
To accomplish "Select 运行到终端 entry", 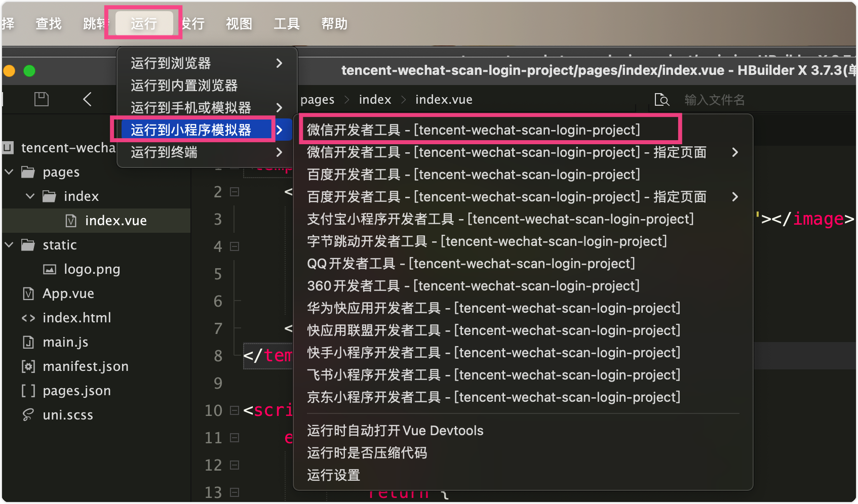I will [207, 152].
